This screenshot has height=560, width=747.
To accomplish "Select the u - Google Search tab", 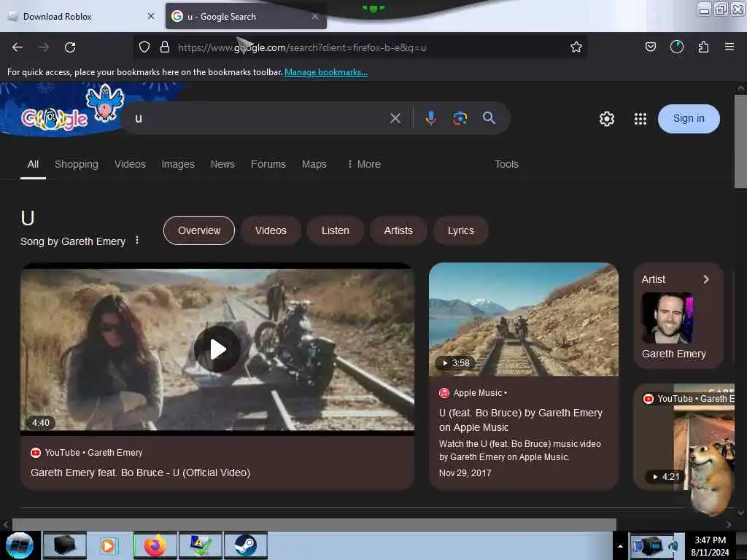I will point(246,16).
